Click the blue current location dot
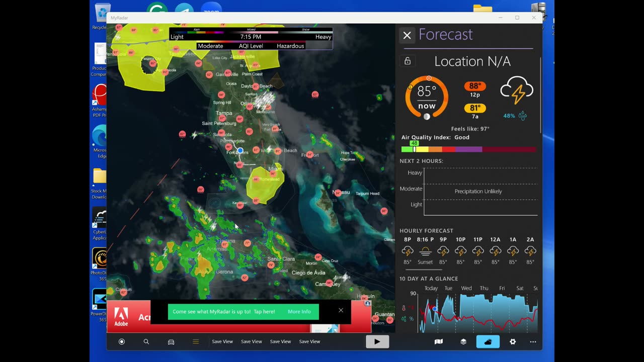Viewport: 644px width, 362px height. [240, 150]
